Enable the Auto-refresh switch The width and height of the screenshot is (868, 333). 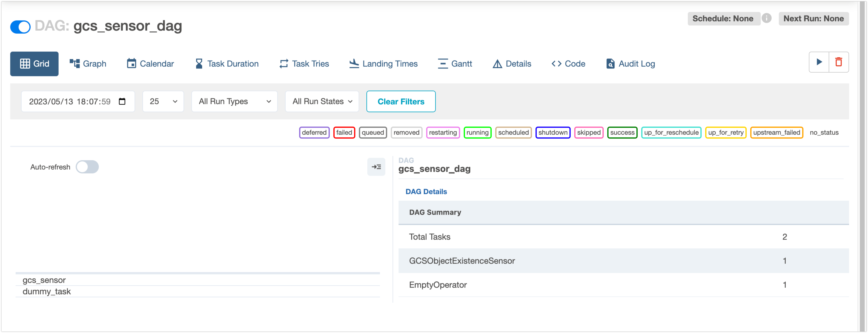87,167
